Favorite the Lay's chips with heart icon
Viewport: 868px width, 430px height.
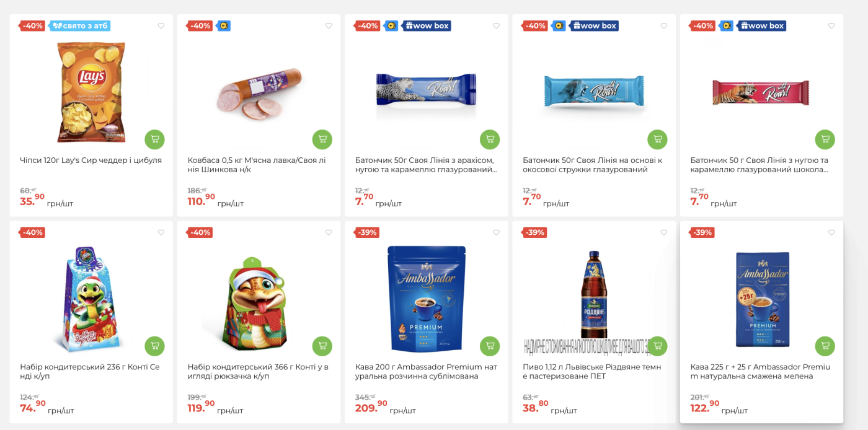tap(161, 26)
